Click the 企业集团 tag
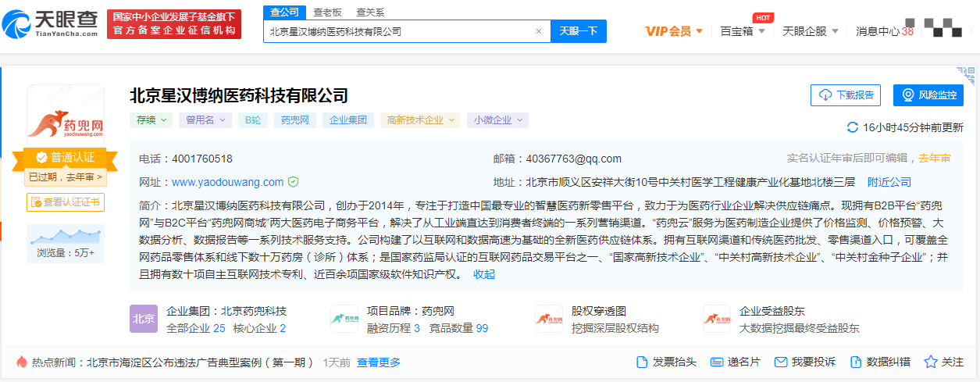This screenshot has height=382, width=980. (348, 120)
